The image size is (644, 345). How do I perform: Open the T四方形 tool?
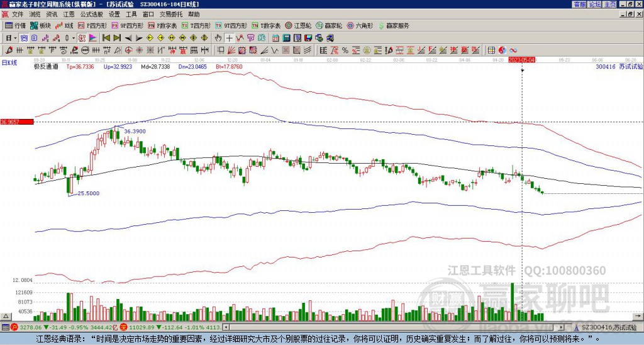pos(196,25)
